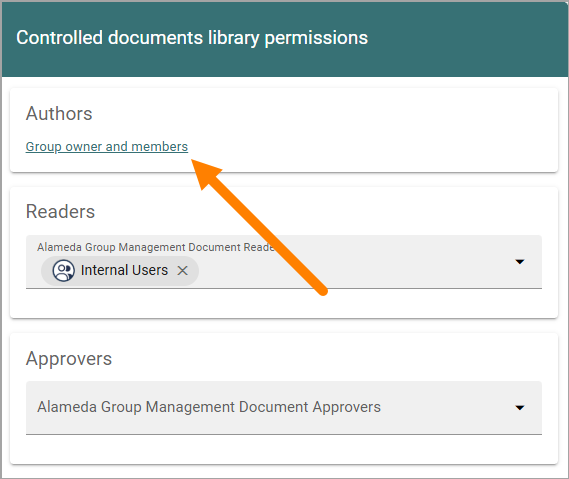Open the Group owner and members link
569x479 pixels.
(x=107, y=147)
